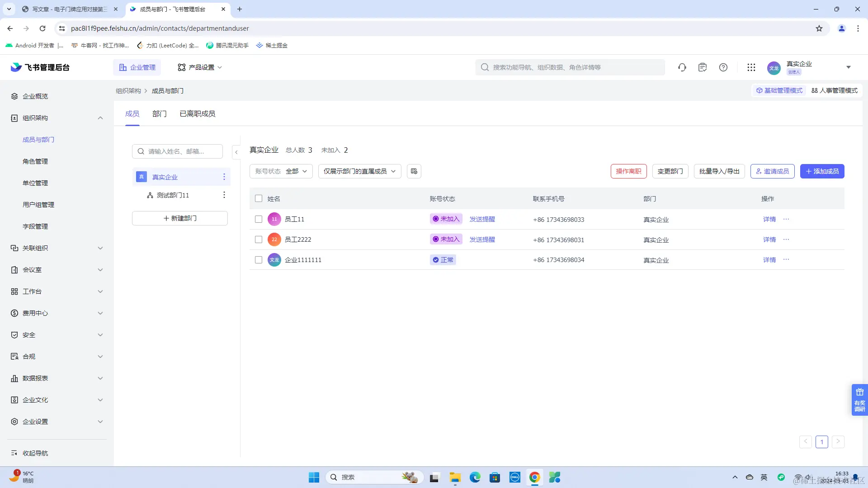Screen dimensions: 868x488
Task: Open the 账号状态 全部 dropdown
Action: (281, 171)
